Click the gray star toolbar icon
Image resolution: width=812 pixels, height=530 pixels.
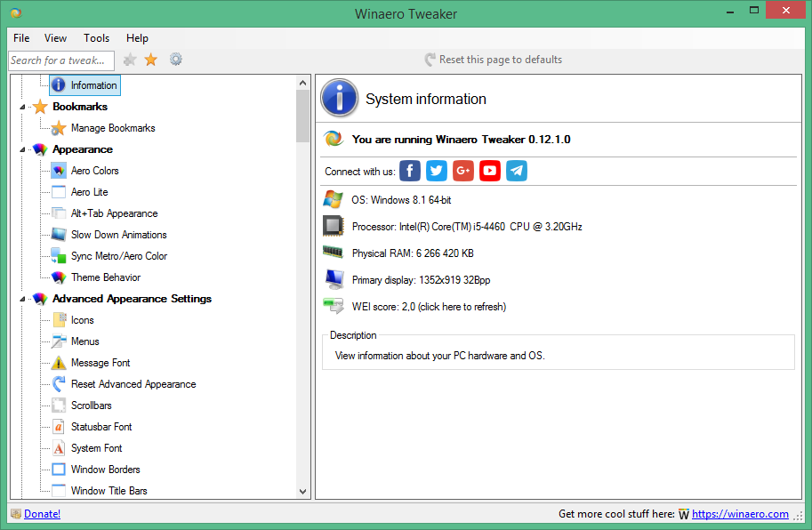130,60
